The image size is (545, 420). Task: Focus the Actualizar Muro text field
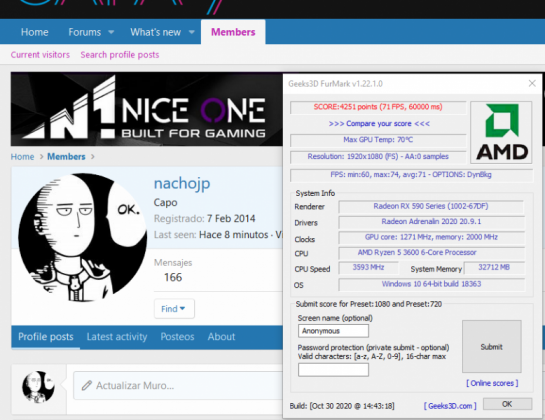[x=178, y=386]
